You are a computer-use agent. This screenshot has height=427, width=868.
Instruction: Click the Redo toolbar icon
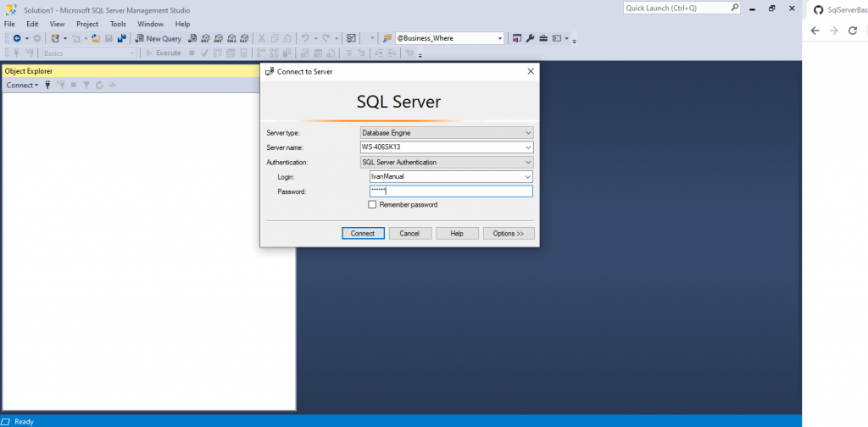pyautogui.click(x=326, y=38)
